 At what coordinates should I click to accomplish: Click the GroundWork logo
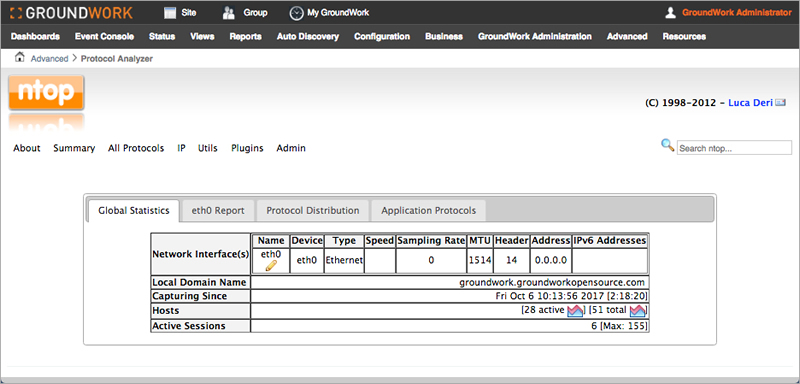pyautogui.click(x=71, y=13)
